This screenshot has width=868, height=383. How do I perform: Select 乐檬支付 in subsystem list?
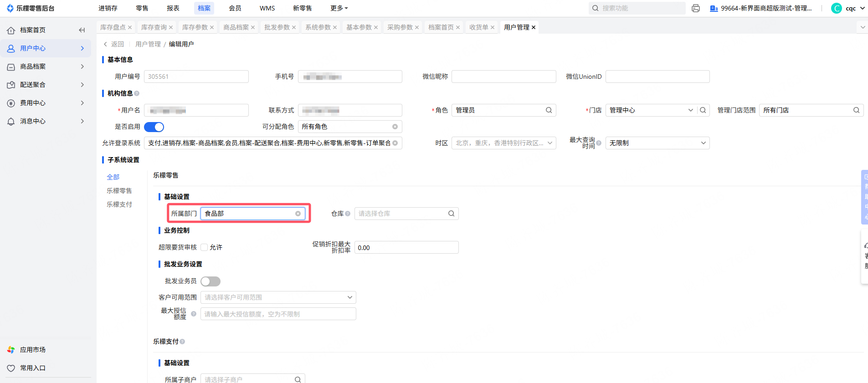(119, 204)
